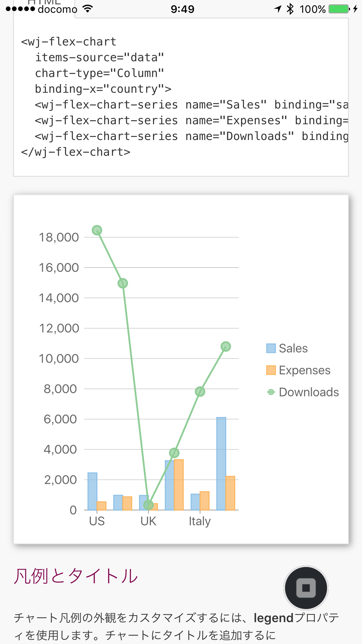The height and width of the screenshot is (644, 362).
Task: Tap the location arrow status icon
Action: pos(278,9)
